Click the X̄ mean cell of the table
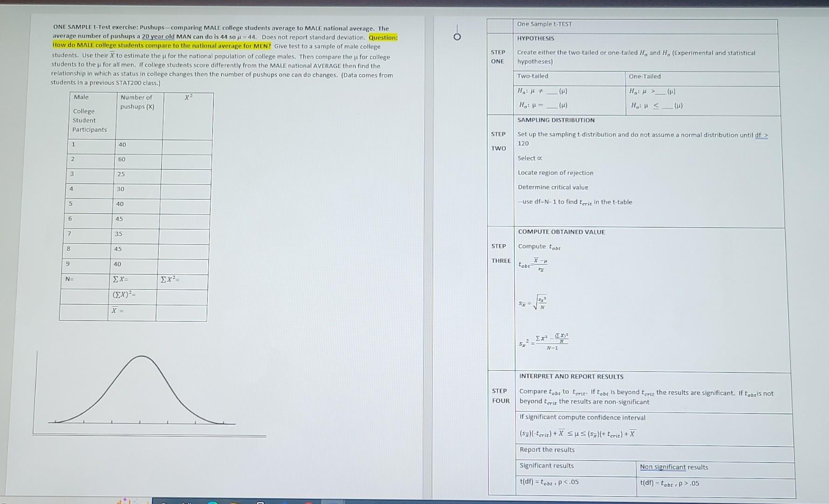The image size is (829, 504). 116,311
